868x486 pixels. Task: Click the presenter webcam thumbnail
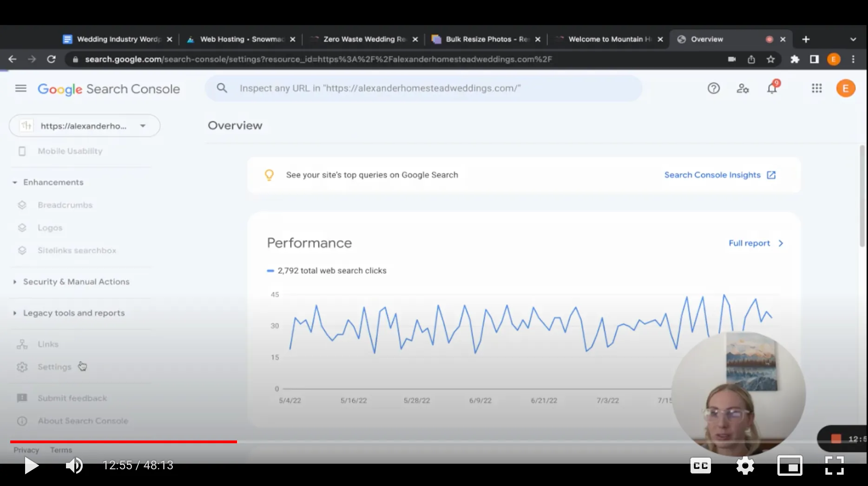pos(738,393)
